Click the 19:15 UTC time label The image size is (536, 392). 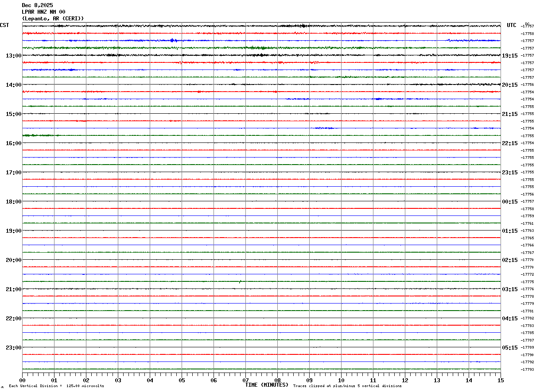510,56
